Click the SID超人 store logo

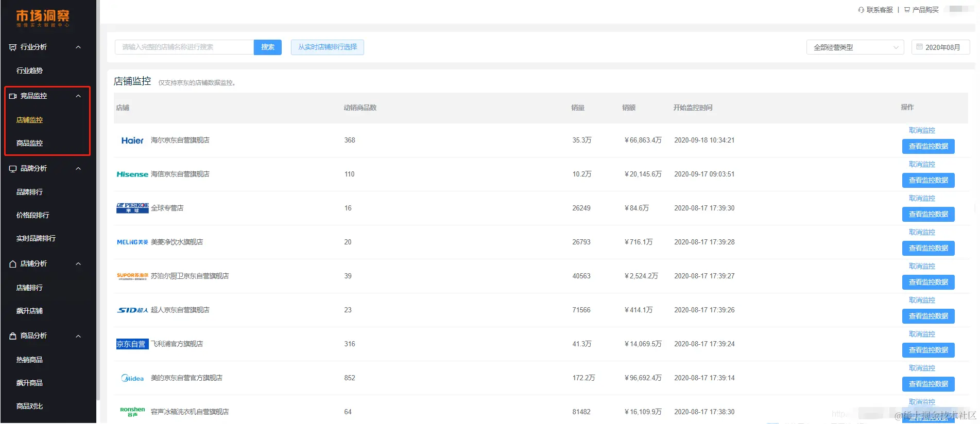pyautogui.click(x=132, y=310)
